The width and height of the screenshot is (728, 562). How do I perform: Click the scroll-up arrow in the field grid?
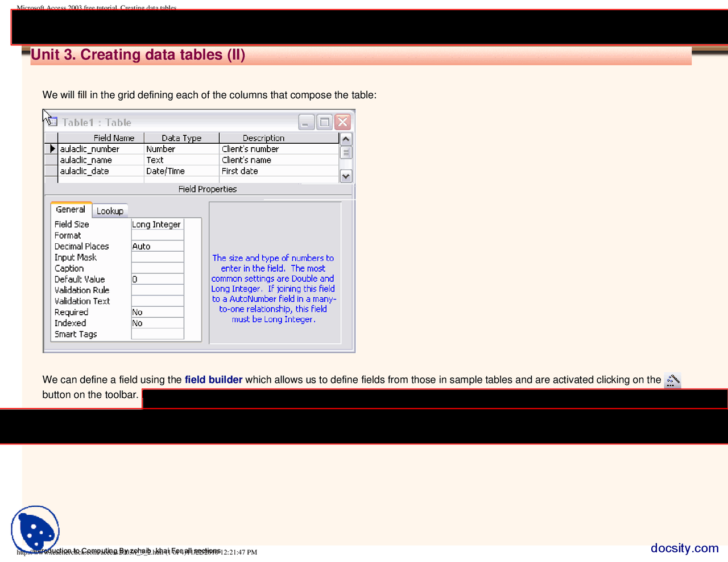[x=345, y=138]
